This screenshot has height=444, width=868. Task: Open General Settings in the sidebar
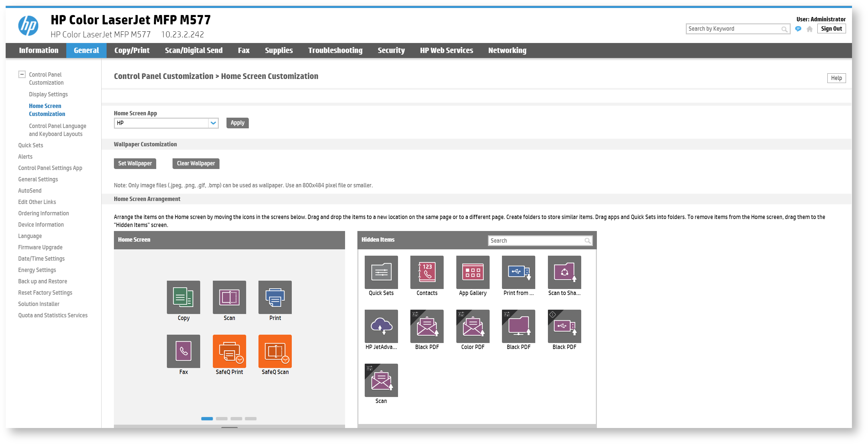(x=38, y=179)
